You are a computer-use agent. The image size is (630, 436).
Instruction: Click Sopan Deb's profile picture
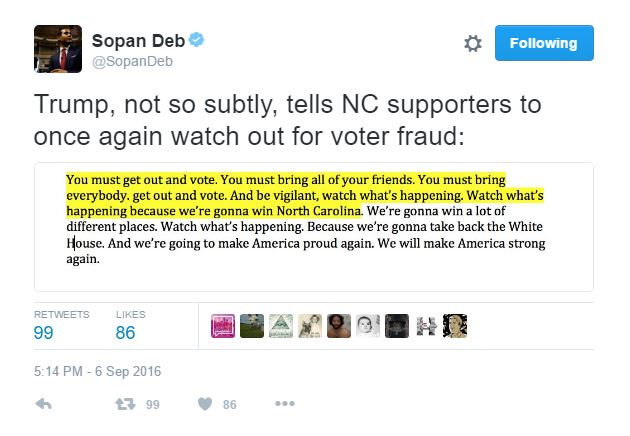tap(58, 48)
